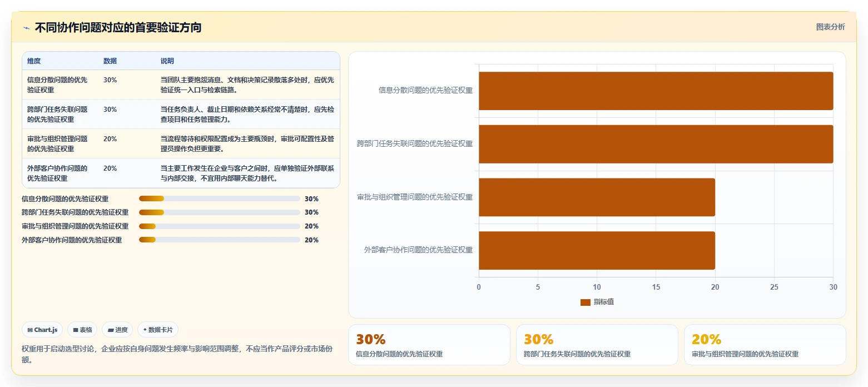
Task: Click the chart bar for 审批与组织管理问题
Action: (597, 197)
